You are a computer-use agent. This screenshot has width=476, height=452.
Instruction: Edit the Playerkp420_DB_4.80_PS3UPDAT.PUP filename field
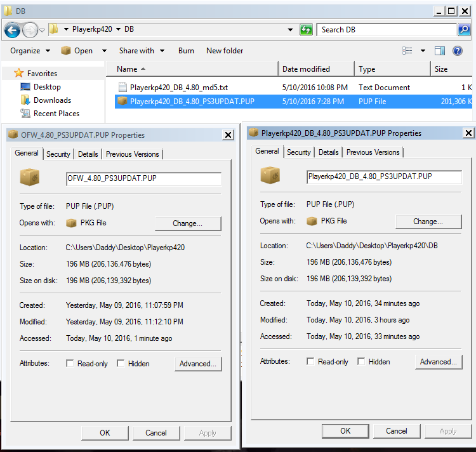385,176
